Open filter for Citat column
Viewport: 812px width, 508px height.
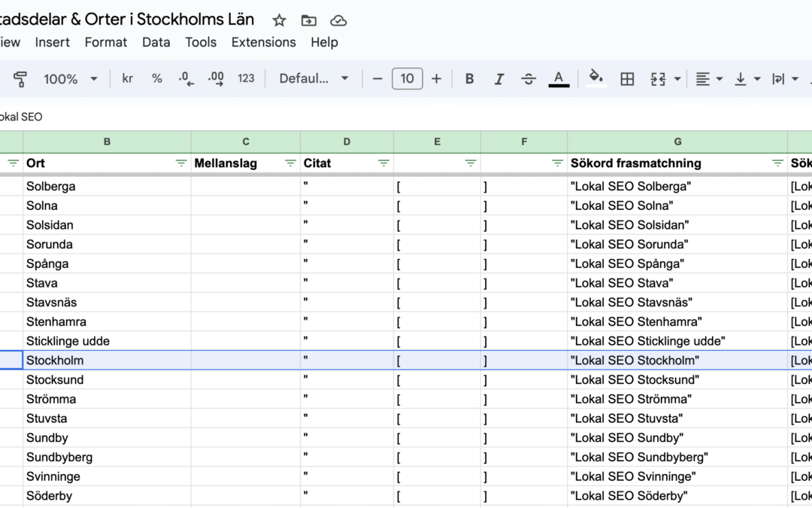(383, 163)
